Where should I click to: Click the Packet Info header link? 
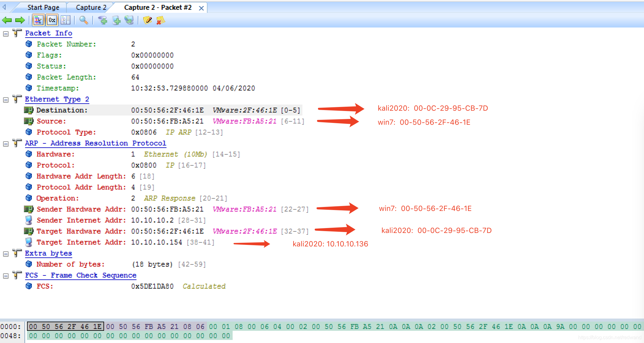49,33
